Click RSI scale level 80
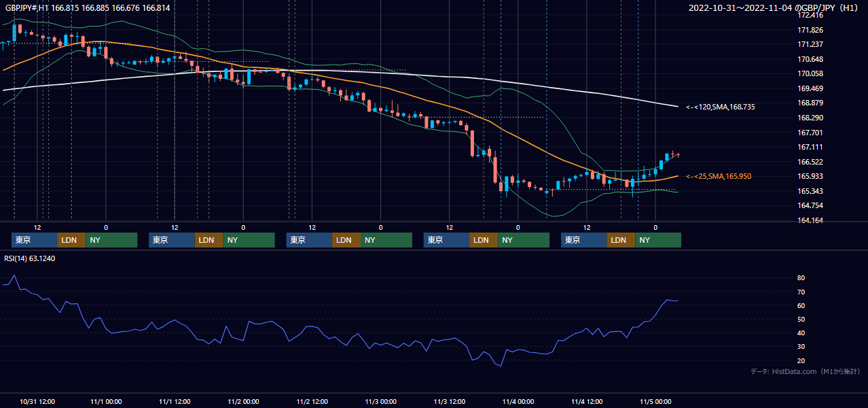This screenshot has width=868, height=408. 801,278
